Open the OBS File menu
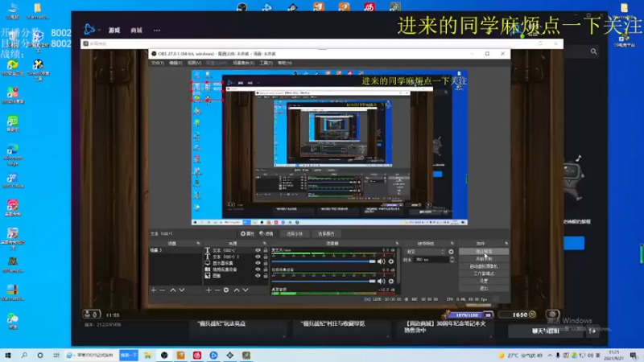The image size is (644, 362). [x=158, y=63]
